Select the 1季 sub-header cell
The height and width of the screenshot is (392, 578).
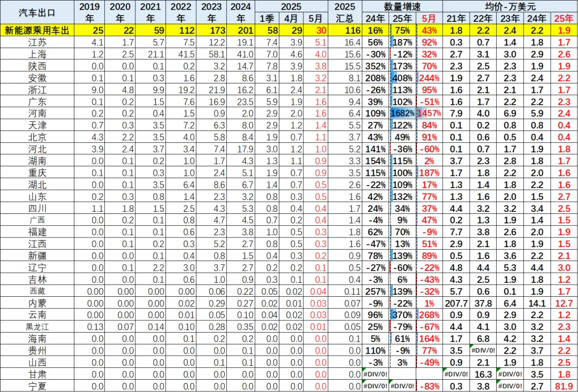click(x=267, y=19)
